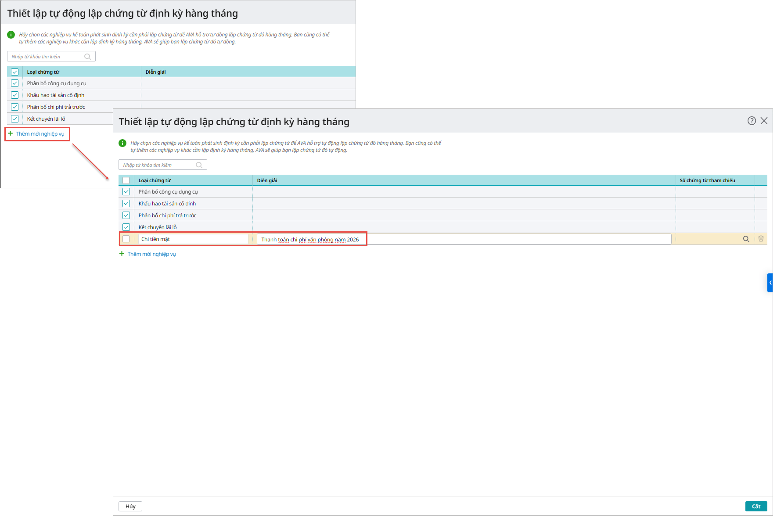Uncheck Phân bổ công cụ dụng cụ in dialog

tap(126, 192)
